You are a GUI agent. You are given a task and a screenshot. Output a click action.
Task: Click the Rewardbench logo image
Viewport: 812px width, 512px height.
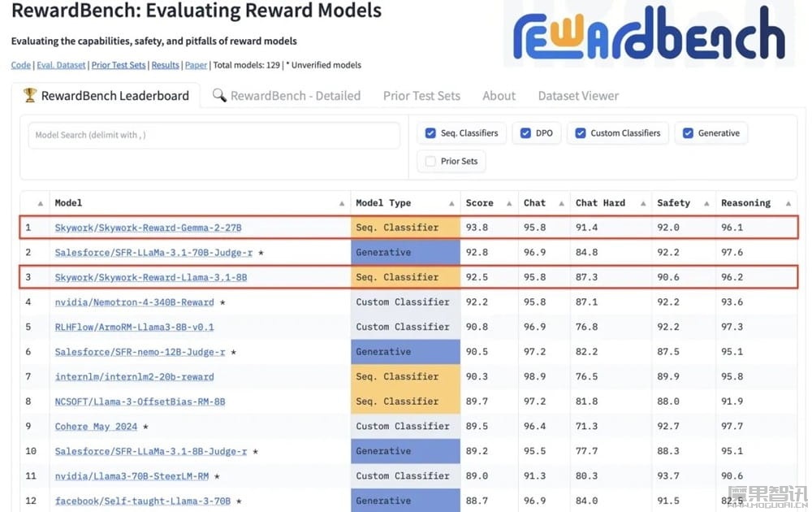[x=649, y=33]
